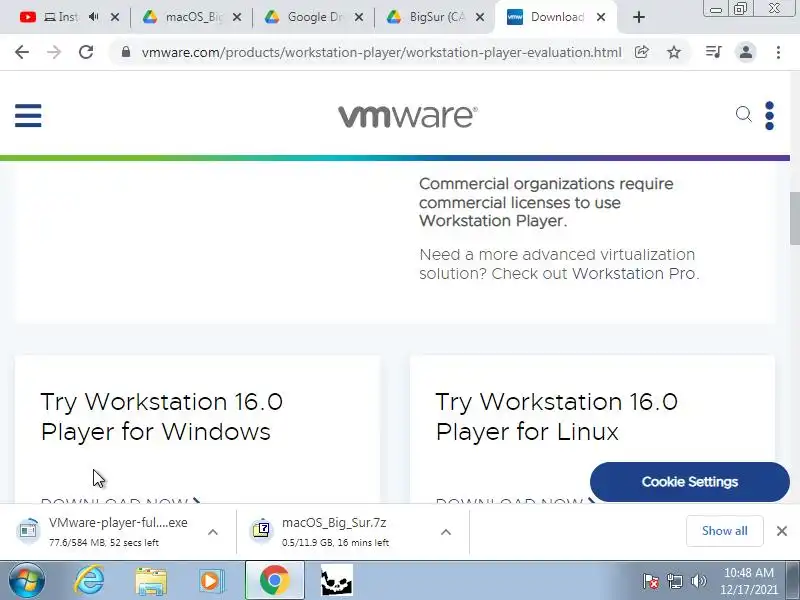The image size is (800, 600).
Task: Close the Download tab
Action: click(601, 17)
